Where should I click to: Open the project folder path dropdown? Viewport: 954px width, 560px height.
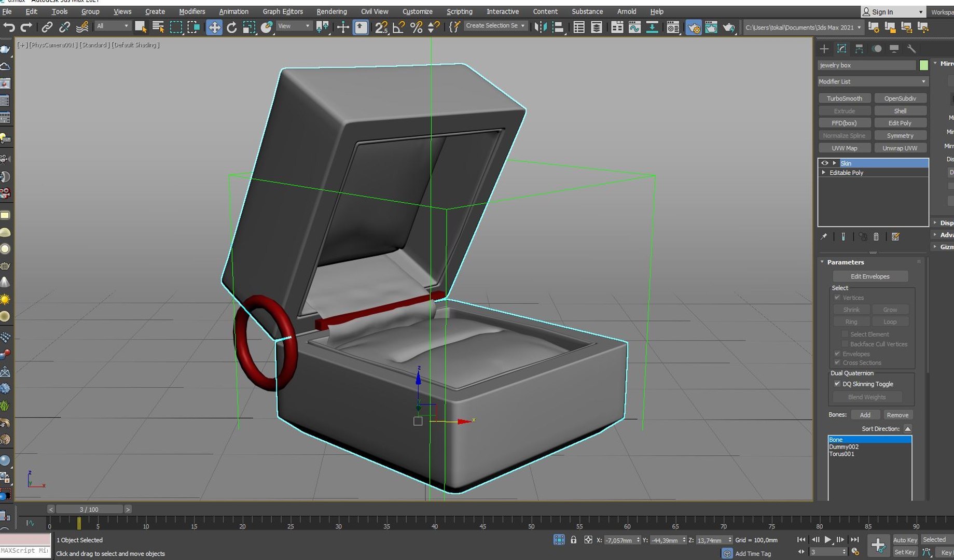(803, 27)
